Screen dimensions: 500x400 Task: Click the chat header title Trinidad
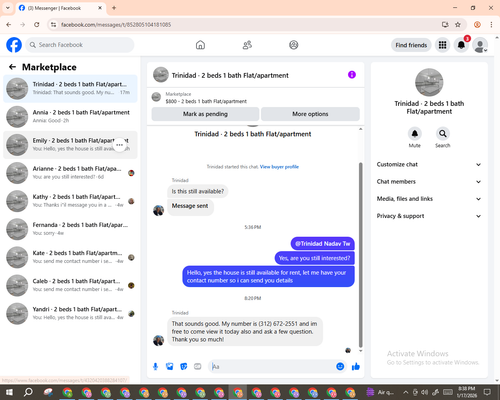coord(230,76)
